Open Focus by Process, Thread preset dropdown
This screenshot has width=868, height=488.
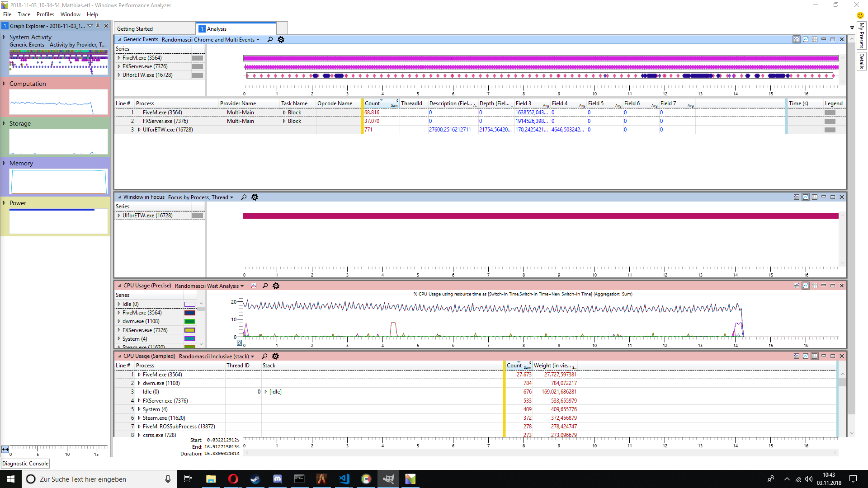(201, 197)
